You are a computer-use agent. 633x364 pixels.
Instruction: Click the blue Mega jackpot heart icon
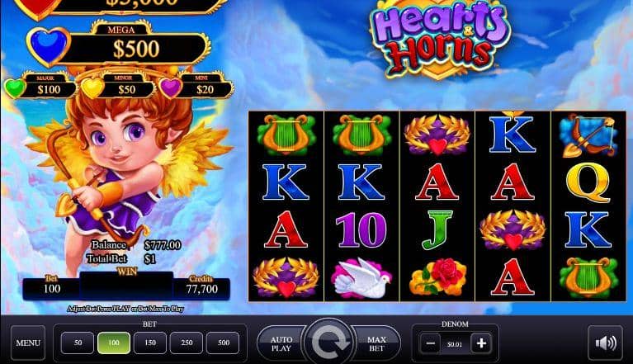point(48,45)
